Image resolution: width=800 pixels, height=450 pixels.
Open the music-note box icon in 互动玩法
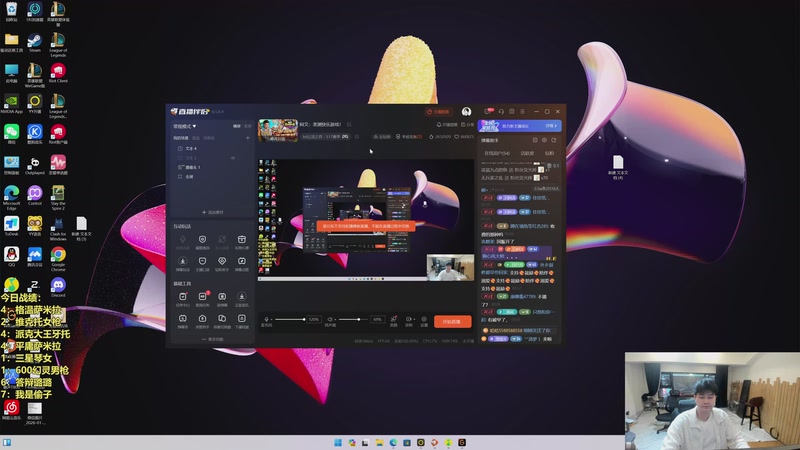coord(242,261)
